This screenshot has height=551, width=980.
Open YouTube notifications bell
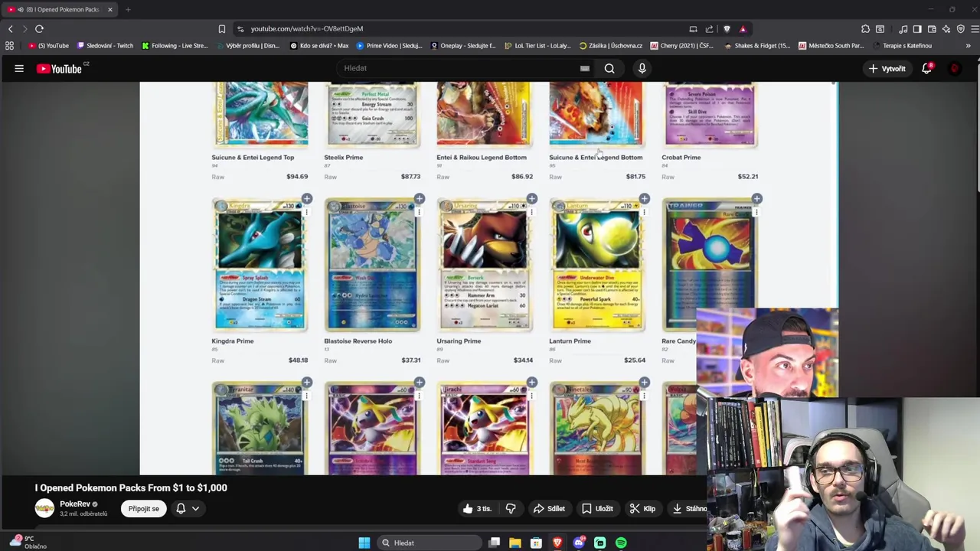coord(926,69)
